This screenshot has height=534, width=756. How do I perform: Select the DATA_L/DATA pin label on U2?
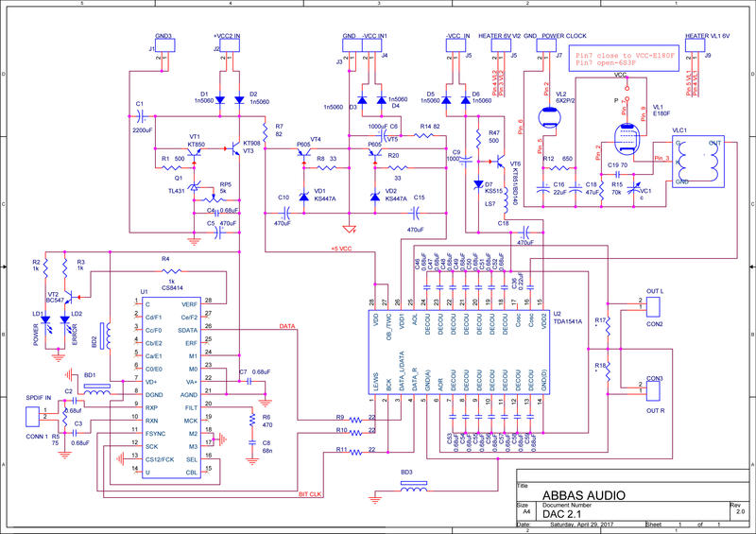401,370
